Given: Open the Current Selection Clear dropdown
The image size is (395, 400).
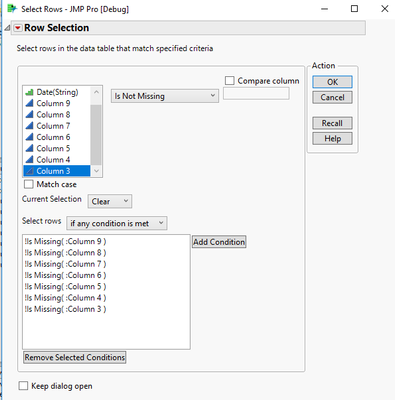Looking at the screenshot, I should (x=110, y=201).
